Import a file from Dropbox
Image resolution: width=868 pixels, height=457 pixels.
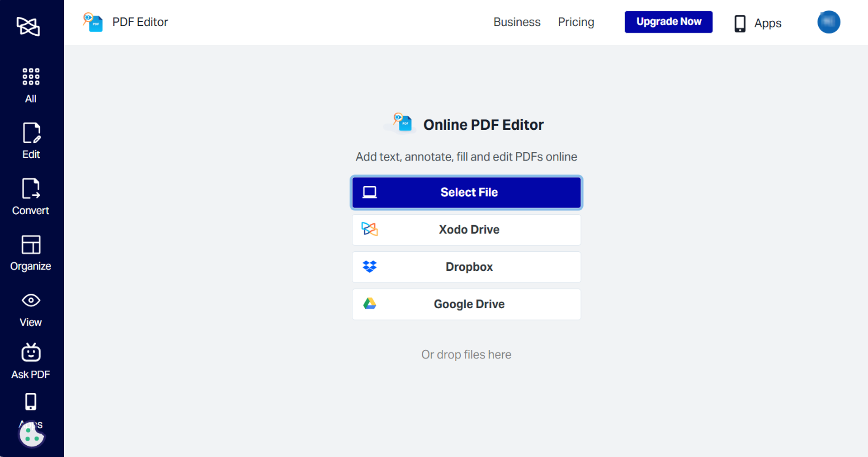(x=467, y=267)
